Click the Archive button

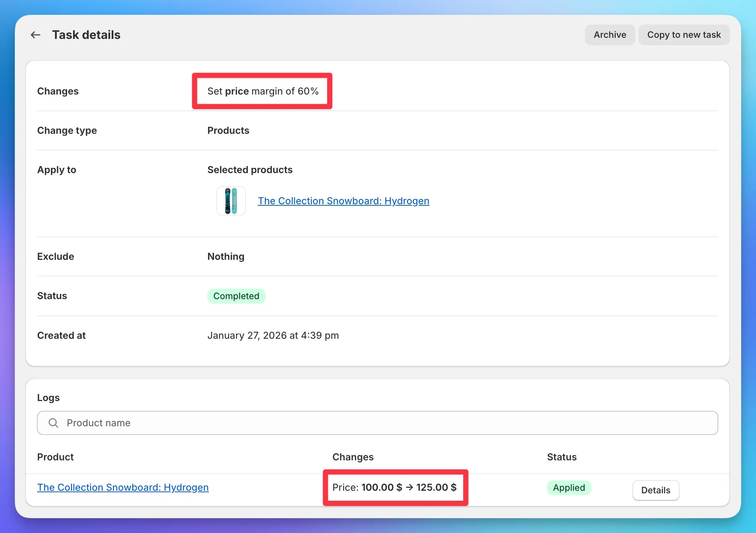(609, 34)
